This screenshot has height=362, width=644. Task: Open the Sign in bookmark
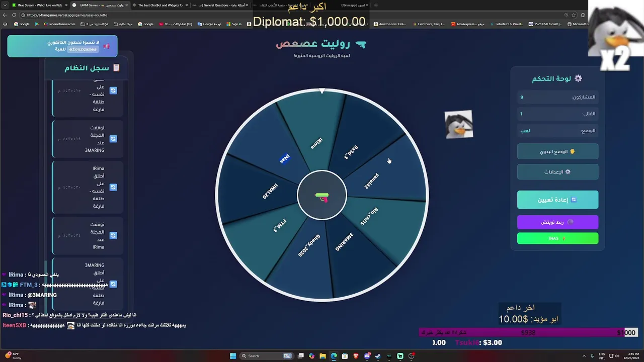click(234, 24)
